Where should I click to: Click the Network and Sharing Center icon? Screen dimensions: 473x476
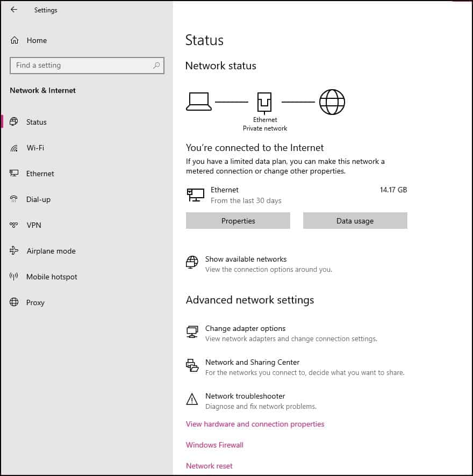coord(192,365)
